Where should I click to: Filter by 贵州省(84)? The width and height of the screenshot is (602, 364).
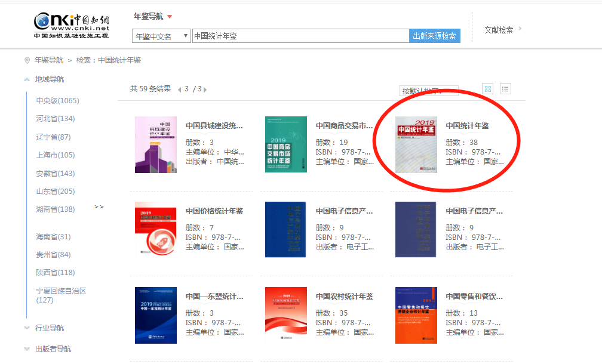coord(53,255)
